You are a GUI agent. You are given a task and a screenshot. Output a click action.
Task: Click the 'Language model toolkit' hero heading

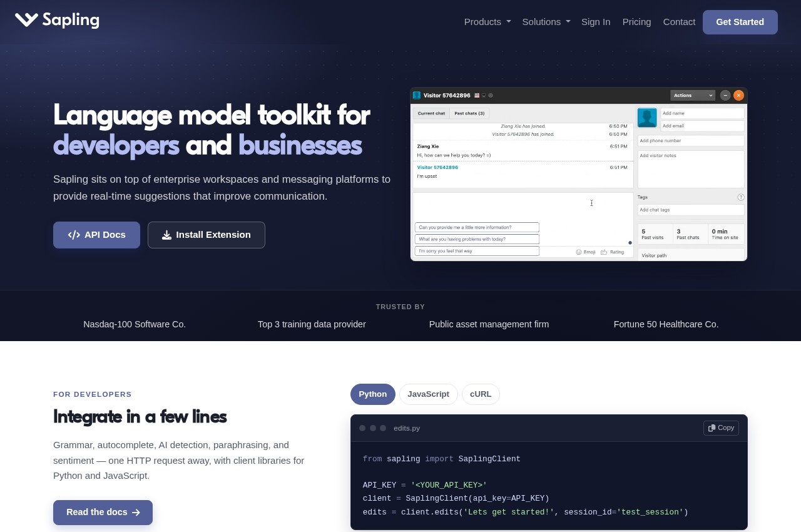212,130
